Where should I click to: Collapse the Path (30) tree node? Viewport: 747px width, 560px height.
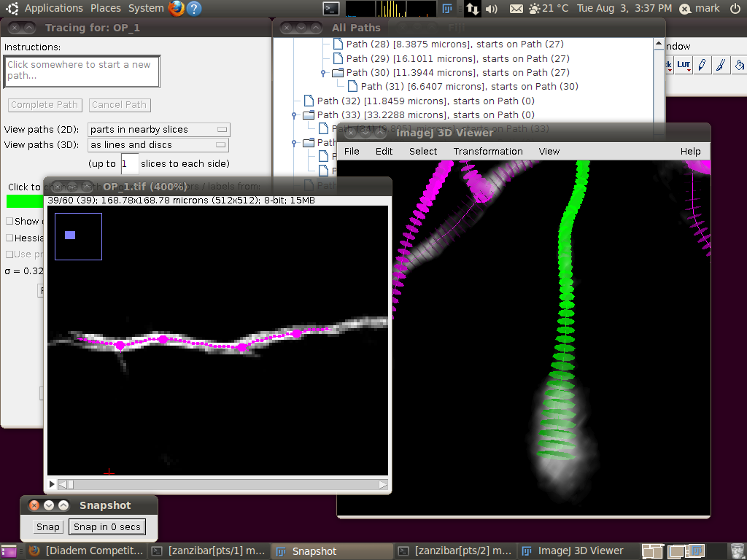323,73
